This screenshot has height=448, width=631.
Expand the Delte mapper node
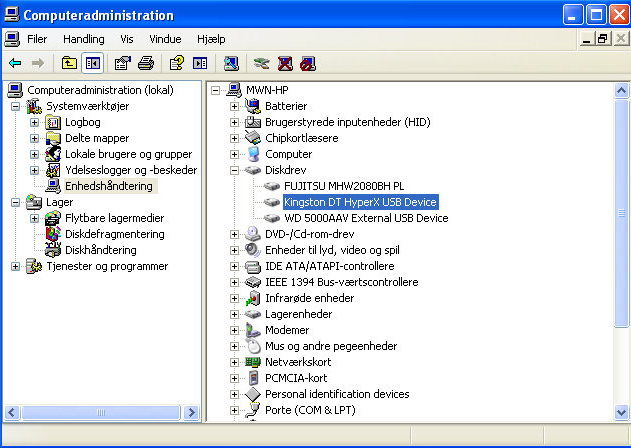coord(34,138)
